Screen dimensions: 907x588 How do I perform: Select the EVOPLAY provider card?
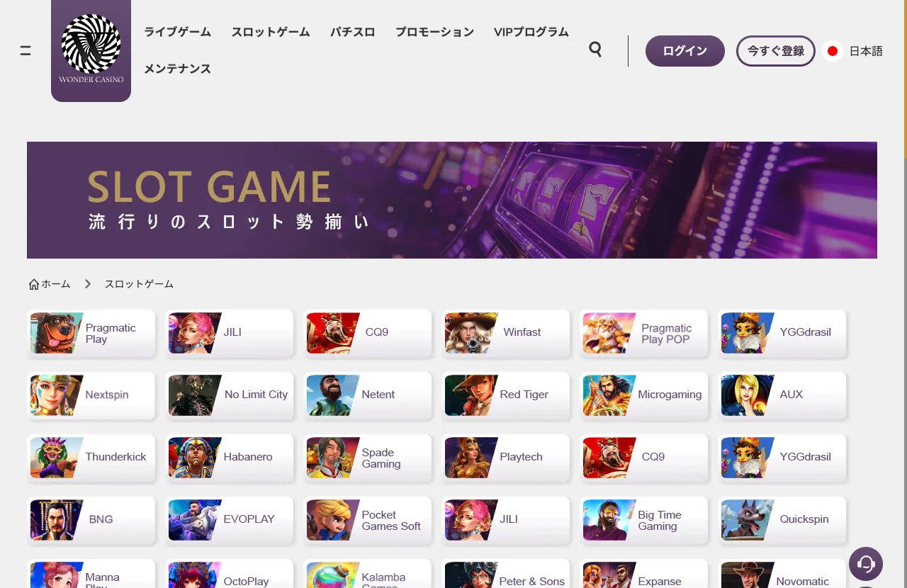[x=229, y=520]
